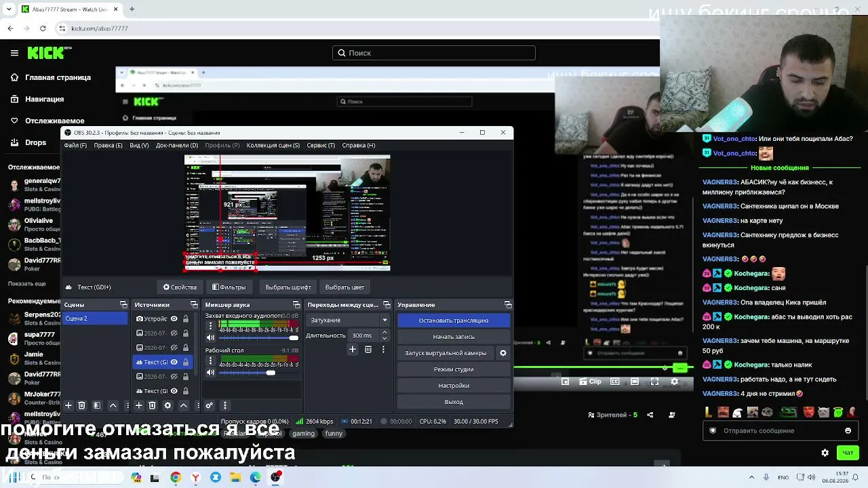This screenshot has width=868, height=488.
Task: Open advanced audio properties gear in mixer
Action: pyautogui.click(x=210, y=405)
